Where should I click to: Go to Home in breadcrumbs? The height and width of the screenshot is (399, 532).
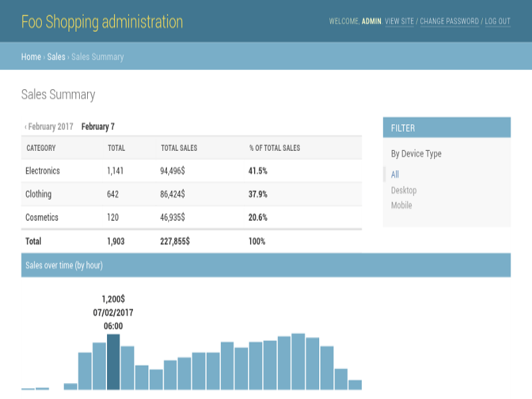(x=31, y=57)
